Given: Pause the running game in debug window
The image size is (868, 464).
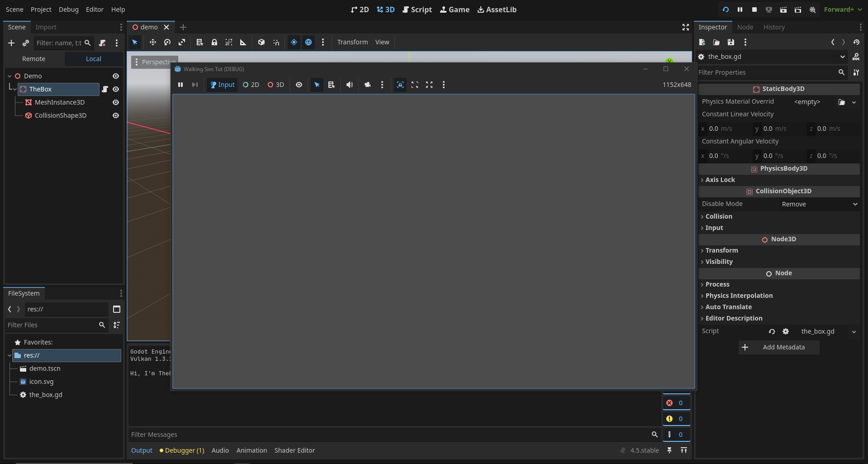Looking at the screenshot, I should 180,85.
